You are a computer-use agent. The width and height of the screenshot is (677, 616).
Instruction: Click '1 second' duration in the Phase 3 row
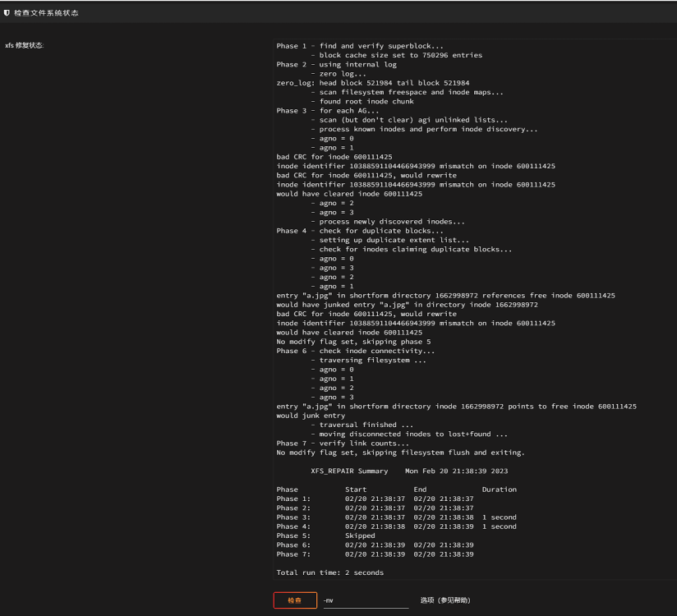point(499,517)
